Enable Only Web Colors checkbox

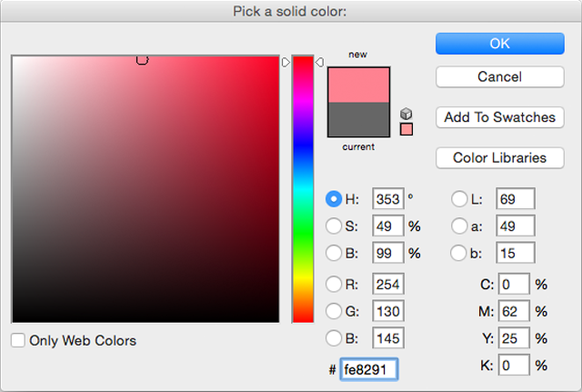(x=18, y=341)
